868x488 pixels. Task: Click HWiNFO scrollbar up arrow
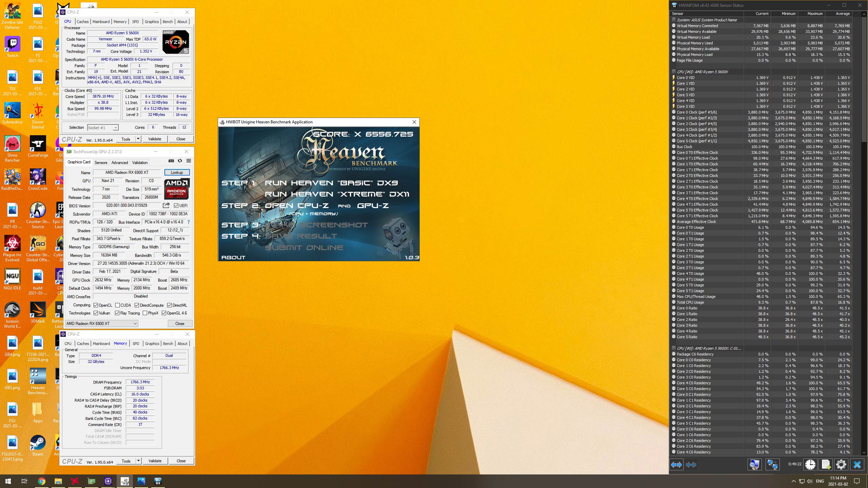[x=865, y=15]
